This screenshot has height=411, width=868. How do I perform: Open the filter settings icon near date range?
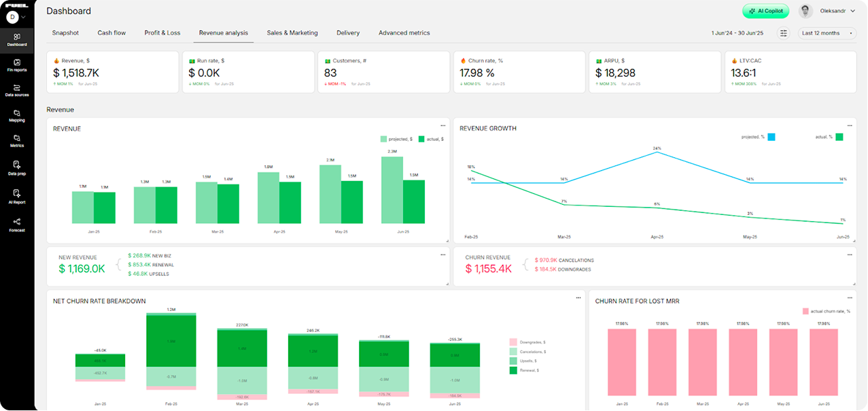783,33
